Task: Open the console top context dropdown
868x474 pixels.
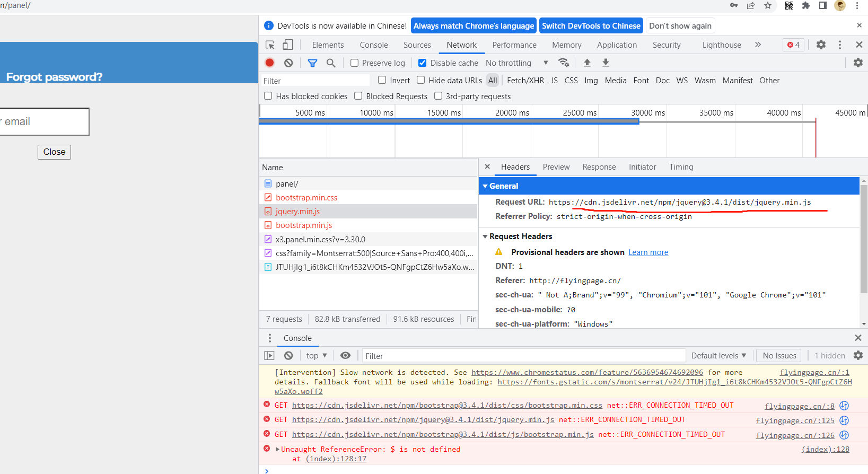Action: pos(317,356)
